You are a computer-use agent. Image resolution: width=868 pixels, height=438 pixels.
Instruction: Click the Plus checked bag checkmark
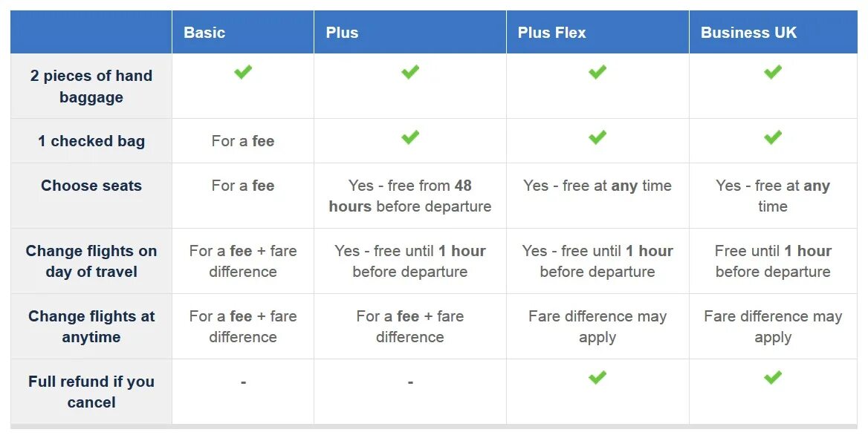tap(410, 137)
